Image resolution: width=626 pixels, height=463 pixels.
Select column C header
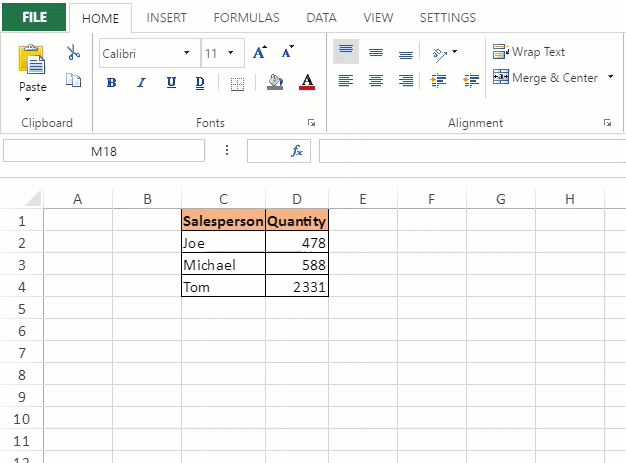(224, 199)
